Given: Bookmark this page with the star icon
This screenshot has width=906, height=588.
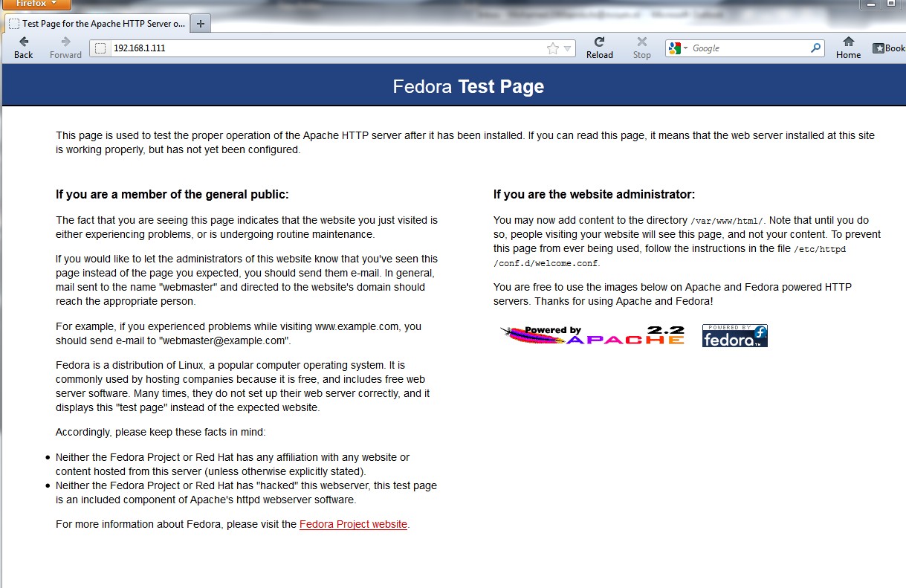Looking at the screenshot, I should click(x=552, y=48).
